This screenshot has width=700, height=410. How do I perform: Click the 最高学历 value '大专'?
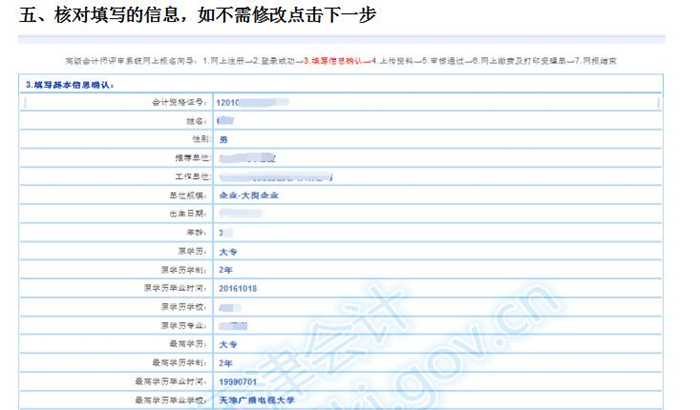click(x=226, y=344)
